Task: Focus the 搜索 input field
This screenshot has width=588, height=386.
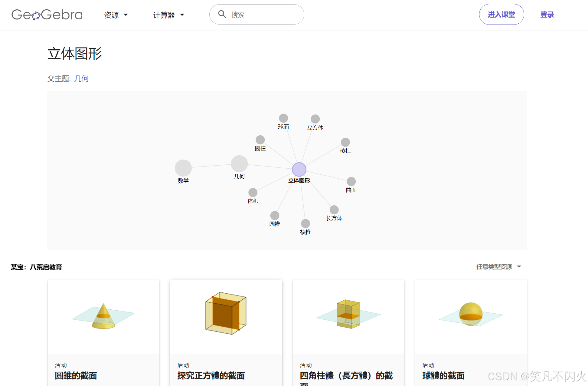Action: tap(263, 15)
